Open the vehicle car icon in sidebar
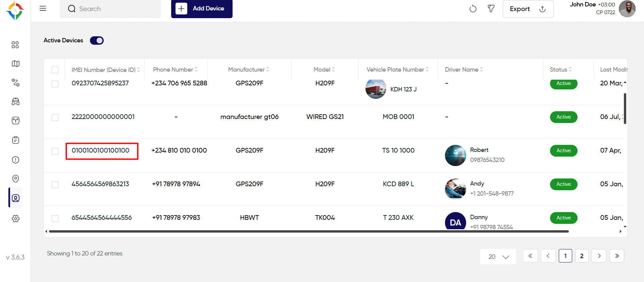Screen dimensions: 644x282 15,102
